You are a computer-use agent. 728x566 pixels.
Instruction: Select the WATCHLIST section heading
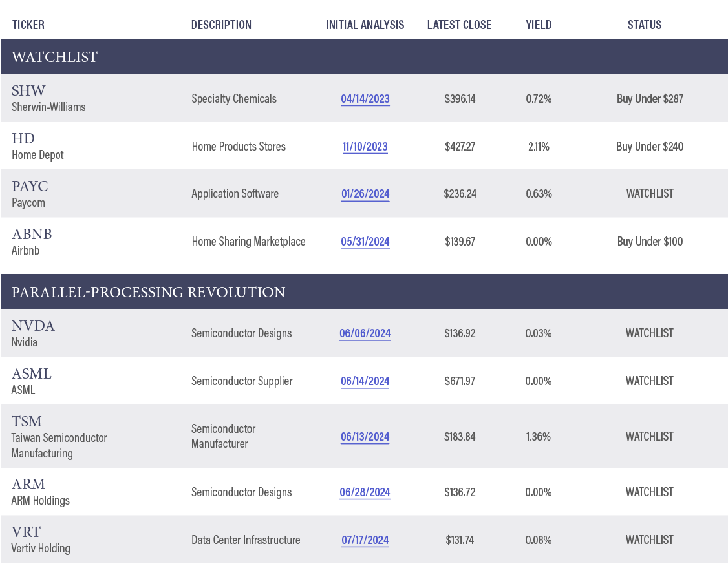55,57
